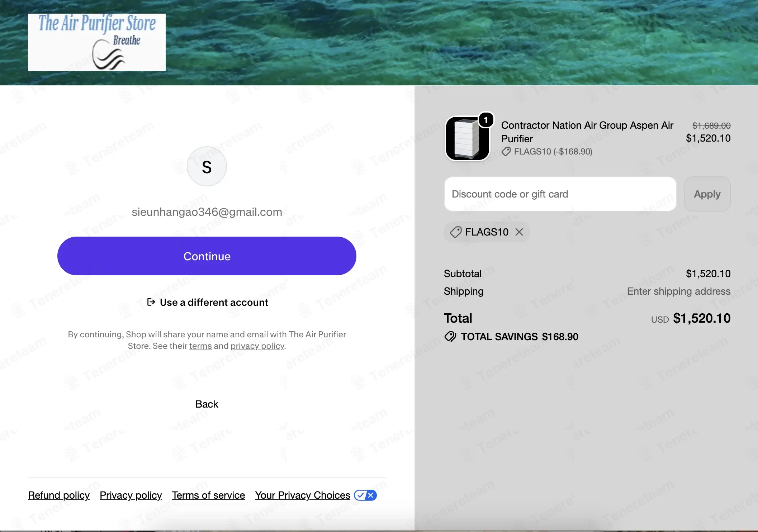
Task: Click the quantity badge showing 1
Action: coord(486,120)
